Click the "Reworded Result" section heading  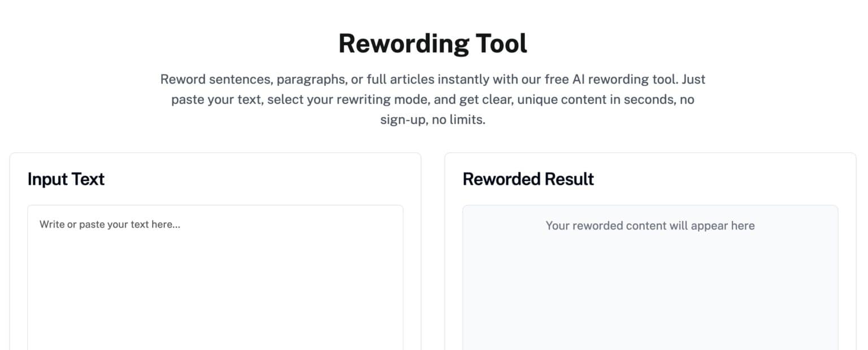pos(528,179)
